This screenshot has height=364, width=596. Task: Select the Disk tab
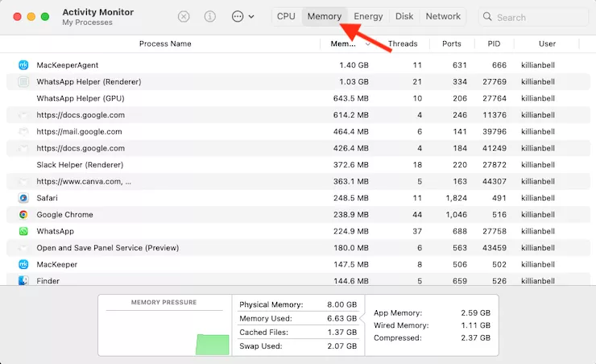pos(404,16)
